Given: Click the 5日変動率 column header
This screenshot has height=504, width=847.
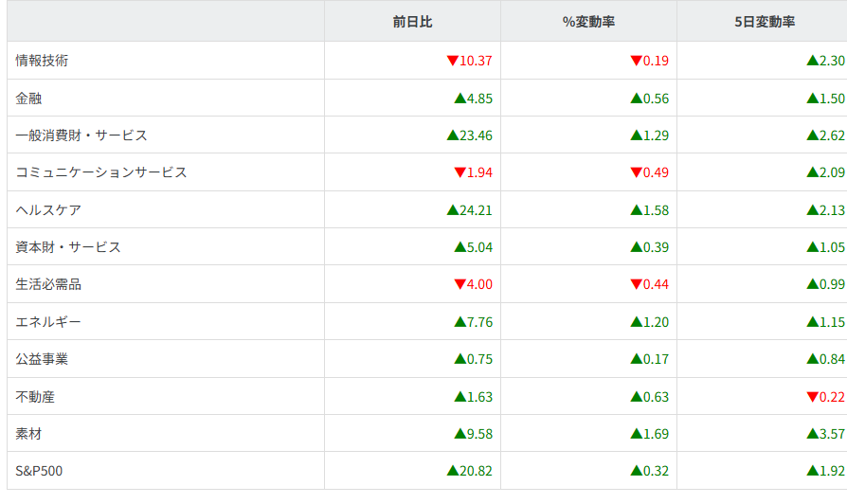Looking at the screenshot, I should pos(764,21).
